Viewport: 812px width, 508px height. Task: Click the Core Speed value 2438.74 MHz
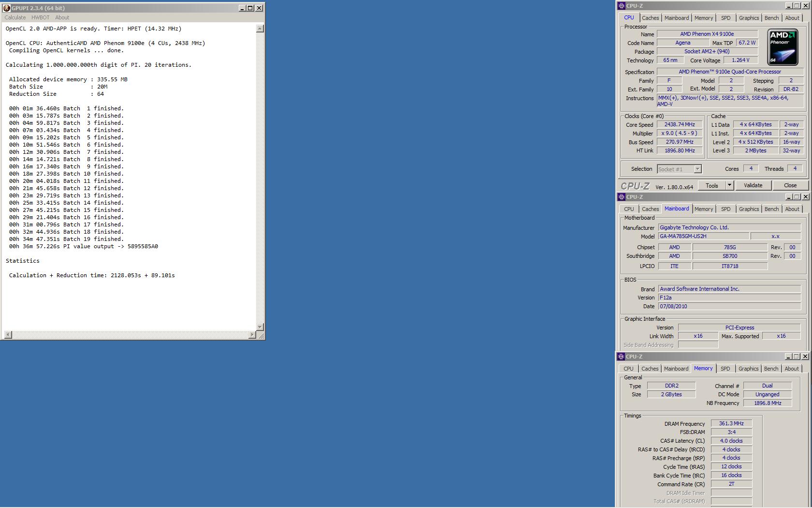(680, 125)
